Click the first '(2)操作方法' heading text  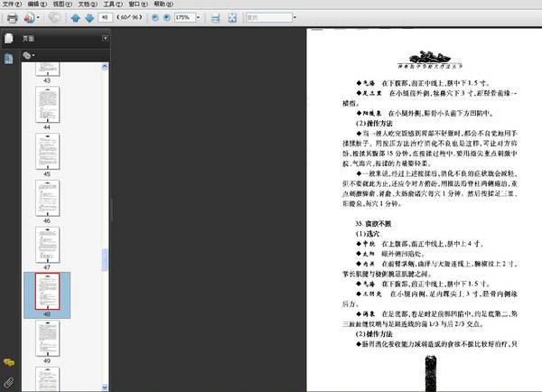[x=374, y=124]
